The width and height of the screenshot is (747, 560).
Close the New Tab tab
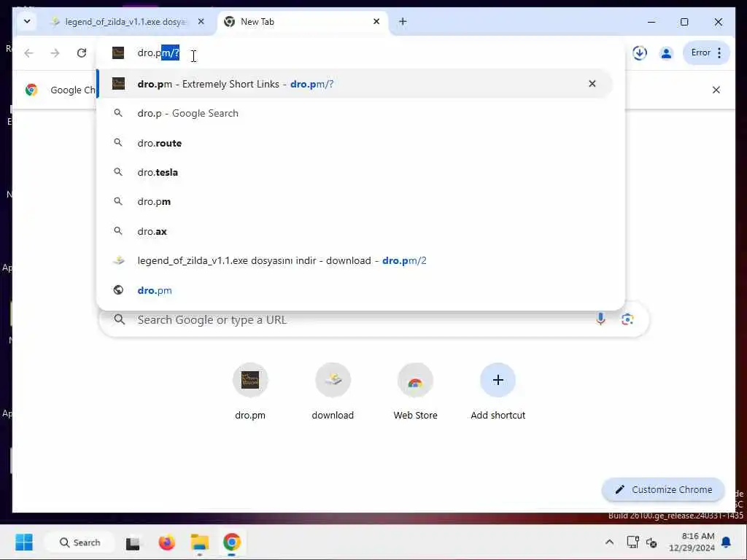coord(376,21)
